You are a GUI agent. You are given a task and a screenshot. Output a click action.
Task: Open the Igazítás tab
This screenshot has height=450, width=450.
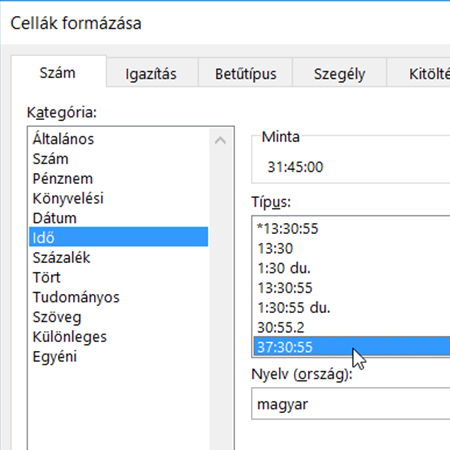[x=152, y=73]
